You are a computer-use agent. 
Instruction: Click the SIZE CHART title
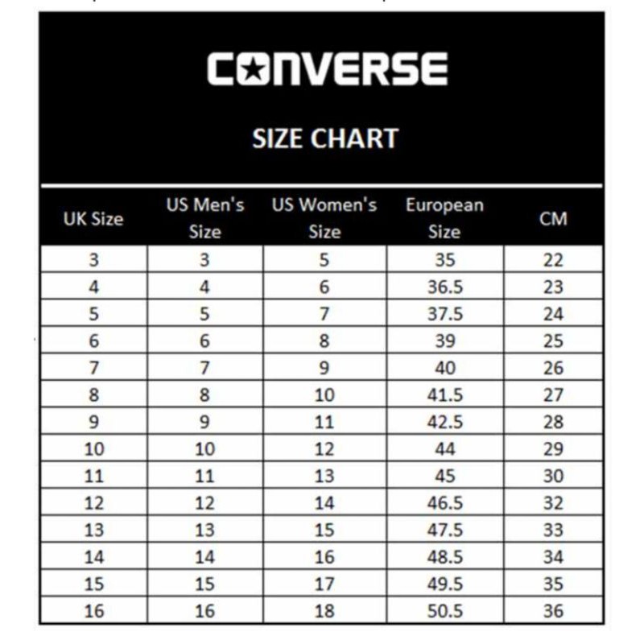point(325,138)
